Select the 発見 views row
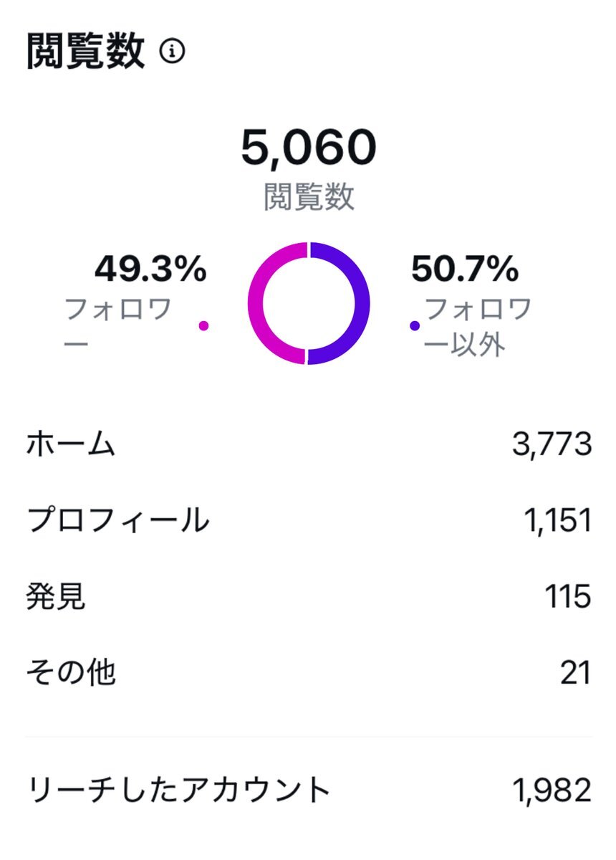Image resolution: width=616 pixels, height=860 pixels. click(308, 597)
